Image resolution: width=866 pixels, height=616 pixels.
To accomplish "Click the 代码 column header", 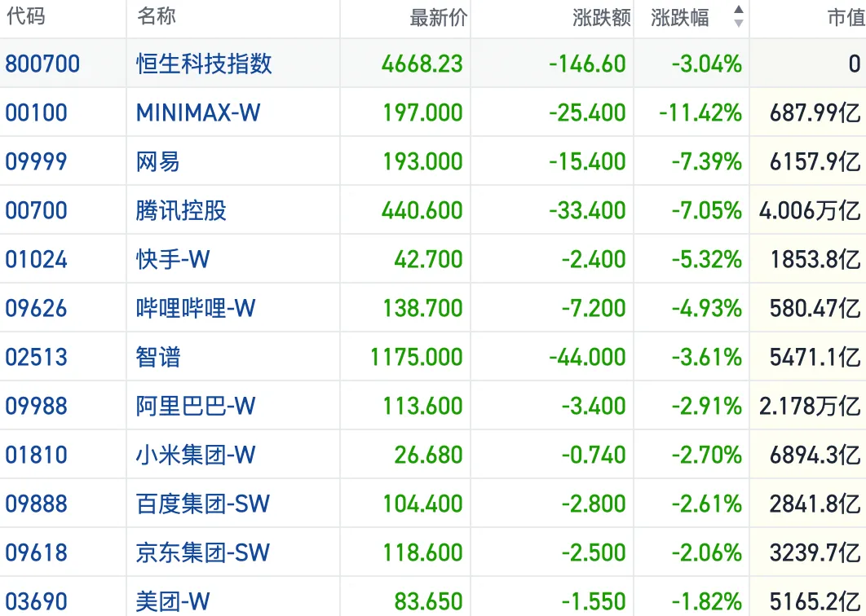I will [x=25, y=16].
